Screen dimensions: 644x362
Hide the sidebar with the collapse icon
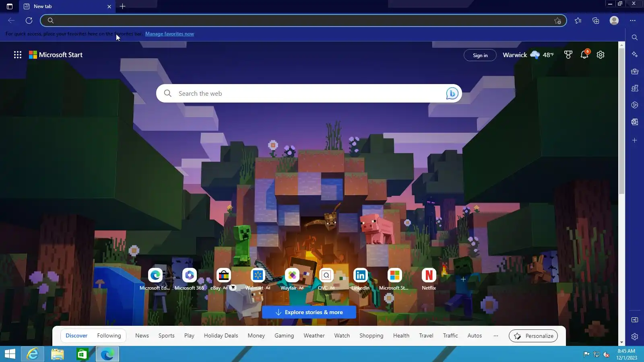[x=635, y=320]
